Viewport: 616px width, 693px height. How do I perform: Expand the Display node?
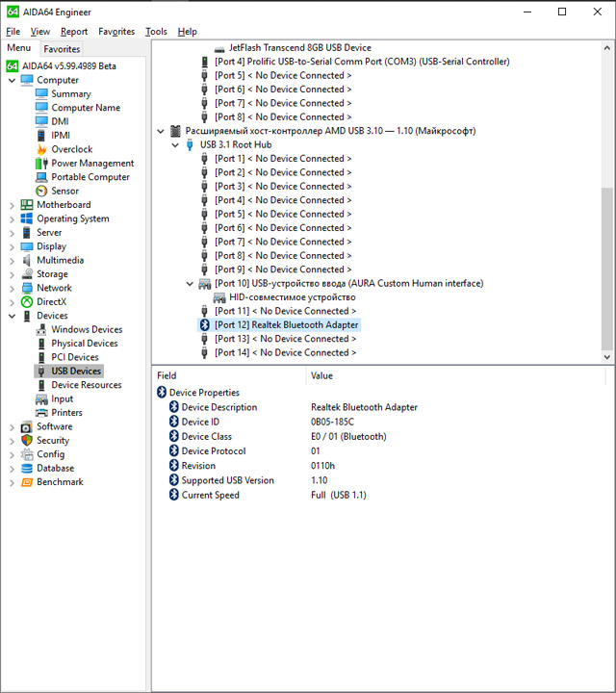click(x=12, y=246)
